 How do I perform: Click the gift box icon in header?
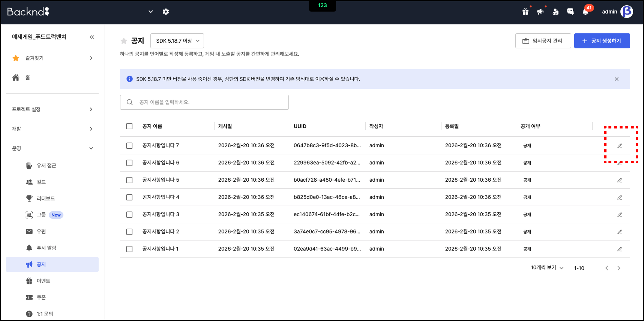(525, 12)
